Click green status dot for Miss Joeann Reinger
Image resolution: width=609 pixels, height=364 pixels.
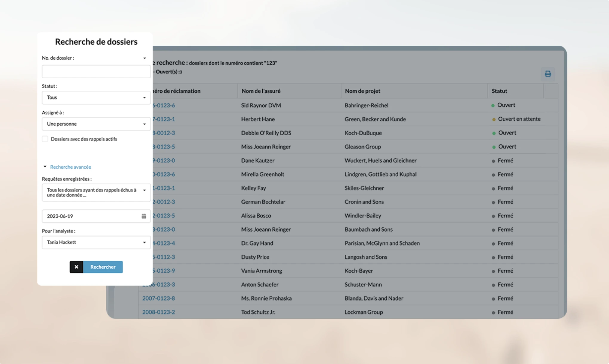tap(494, 147)
